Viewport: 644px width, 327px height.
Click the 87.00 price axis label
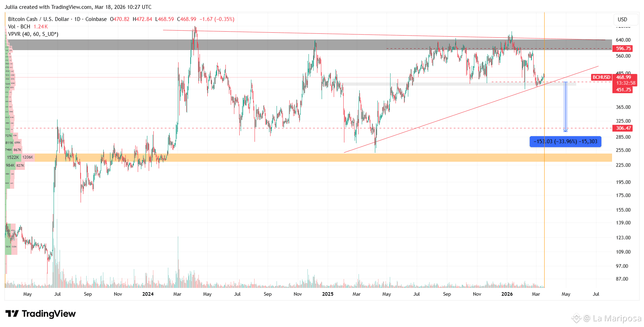pyautogui.click(x=622, y=279)
